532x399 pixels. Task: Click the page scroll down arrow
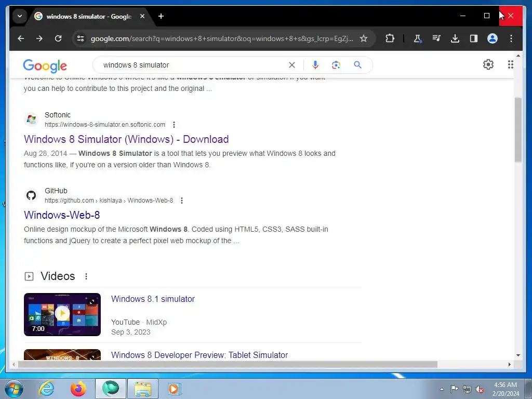pos(518,355)
